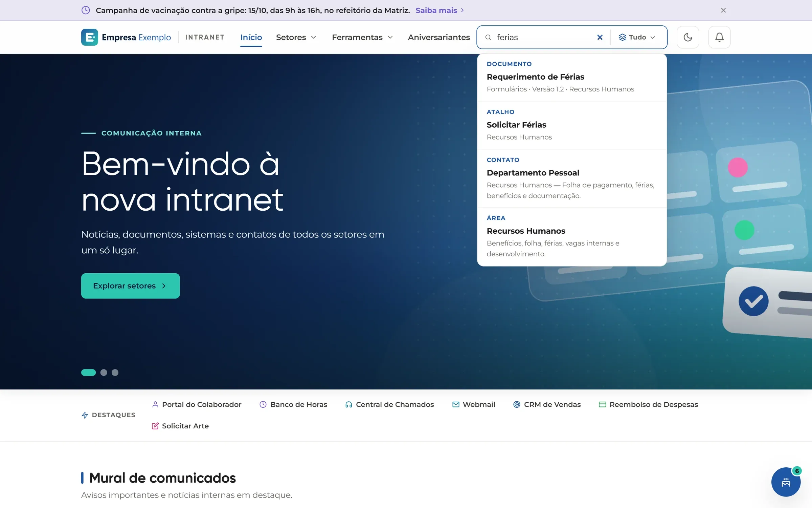The height and width of the screenshot is (508, 812).
Task: Click the Explorar setores button
Action: 130,286
